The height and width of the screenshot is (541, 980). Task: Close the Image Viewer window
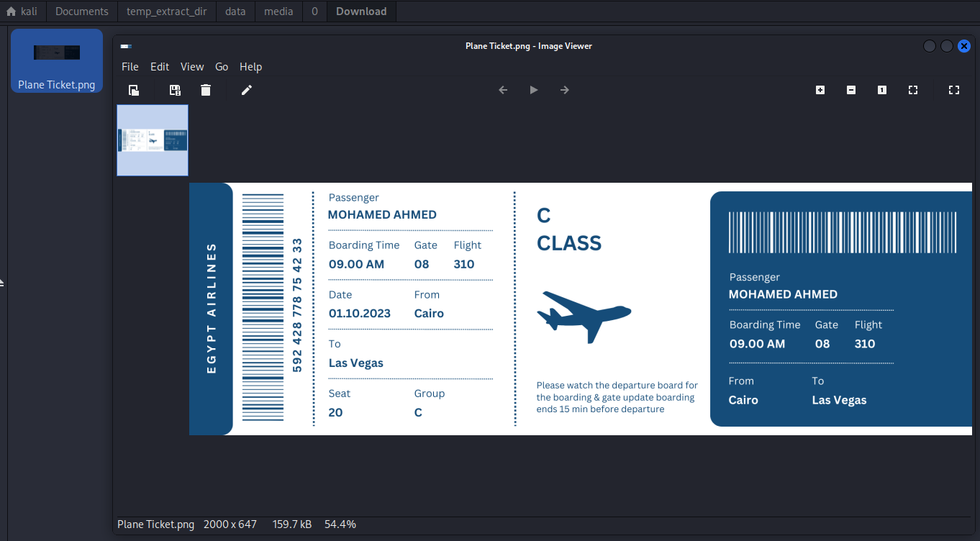[x=964, y=46]
